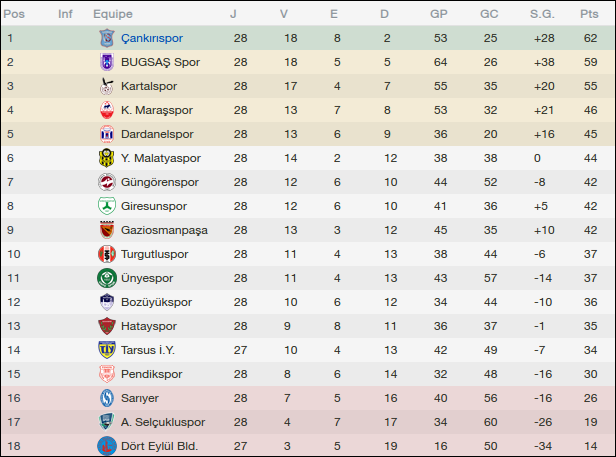Click the Hatayspor team crest
The height and width of the screenshot is (457, 616).
106,326
